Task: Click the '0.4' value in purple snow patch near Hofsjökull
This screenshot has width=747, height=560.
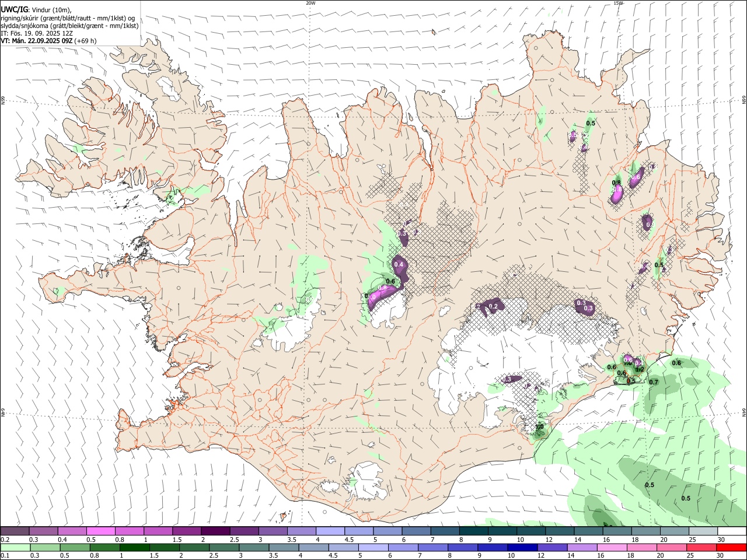Action: click(x=399, y=265)
